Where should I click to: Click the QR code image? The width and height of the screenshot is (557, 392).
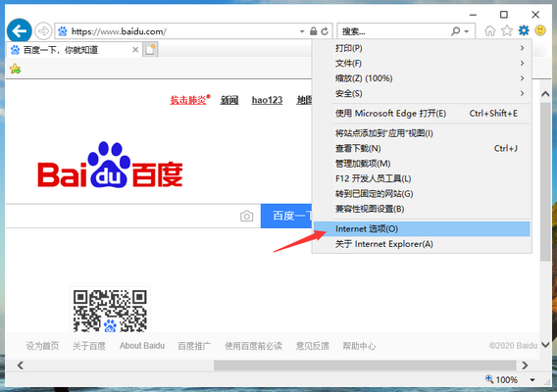pyautogui.click(x=110, y=311)
